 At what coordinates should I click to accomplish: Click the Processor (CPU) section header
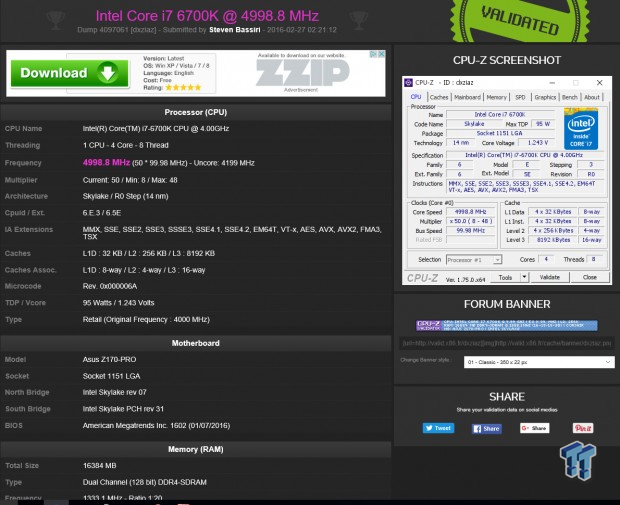point(196,112)
